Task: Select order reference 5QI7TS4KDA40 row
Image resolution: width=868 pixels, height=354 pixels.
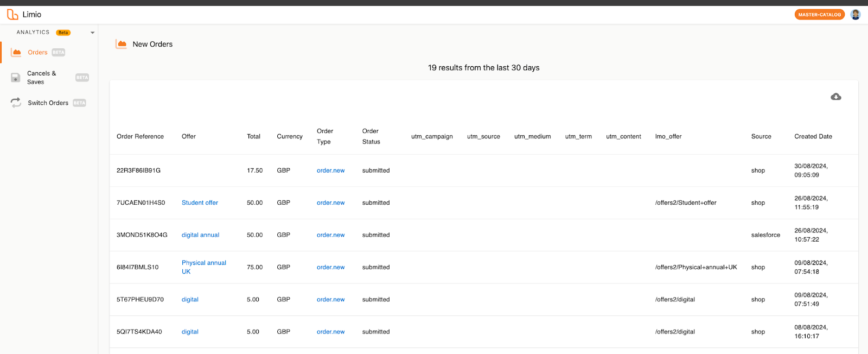Action: point(139,332)
